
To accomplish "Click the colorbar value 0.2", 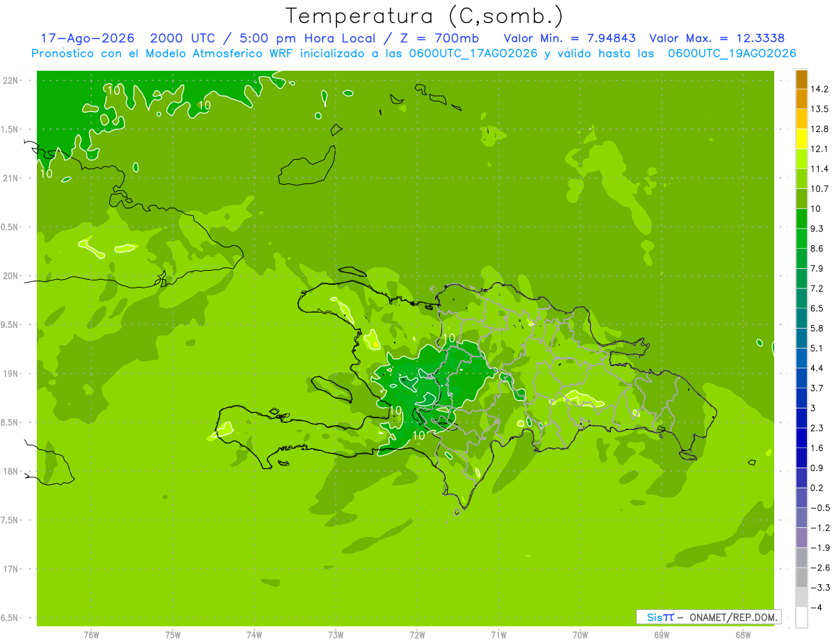I will tap(818, 488).
